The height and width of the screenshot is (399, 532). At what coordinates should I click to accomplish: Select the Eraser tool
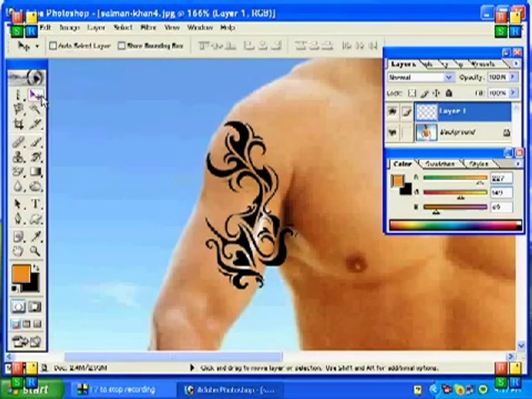coord(18,172)
